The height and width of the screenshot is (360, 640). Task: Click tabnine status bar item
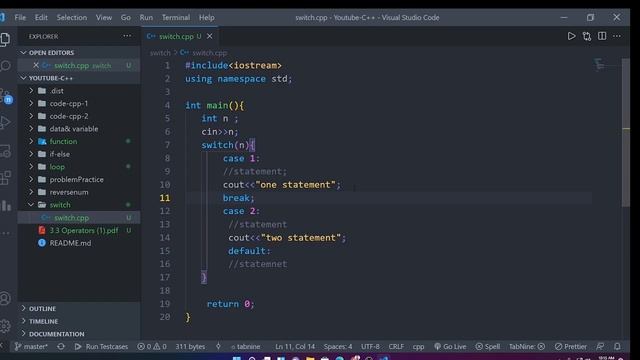click(245, 347)
